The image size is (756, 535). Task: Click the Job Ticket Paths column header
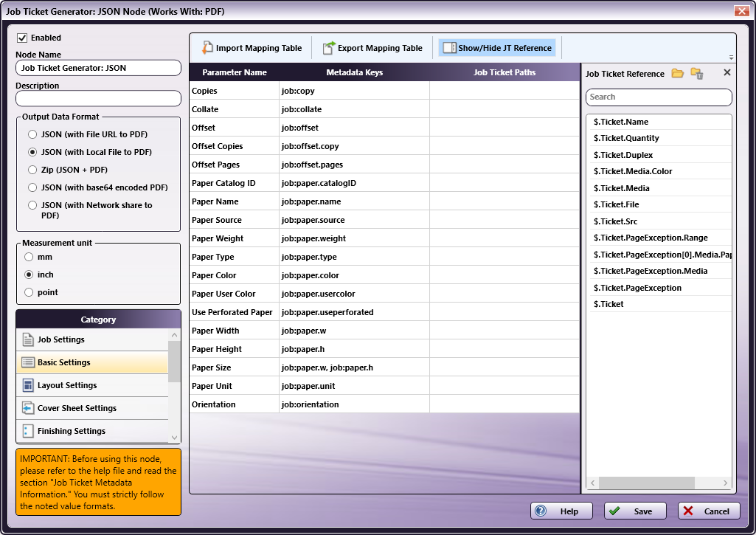[504, 72]
